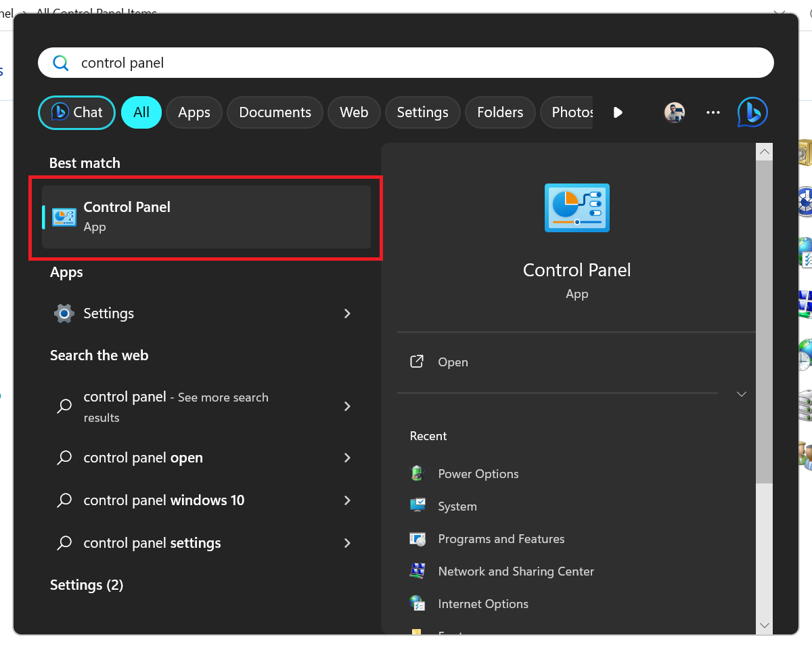Click Control Panel icon in best match

coord(64,217)
